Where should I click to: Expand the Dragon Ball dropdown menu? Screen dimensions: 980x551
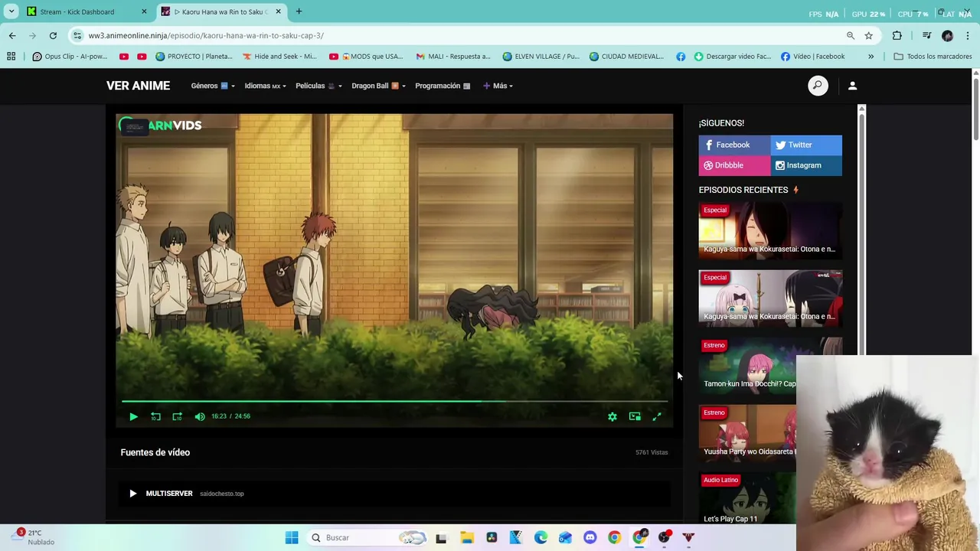coord(378,86)
